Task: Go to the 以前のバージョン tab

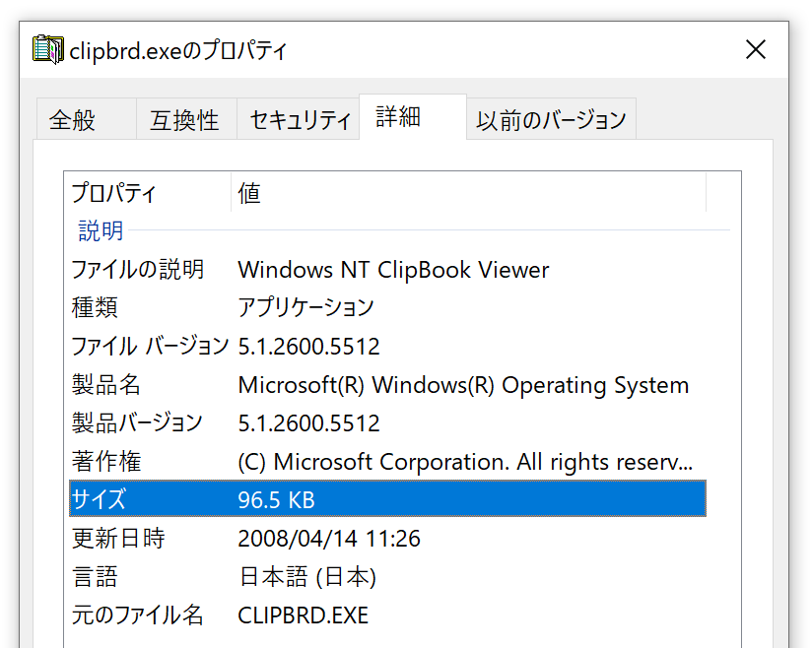Action: (552, 119)
